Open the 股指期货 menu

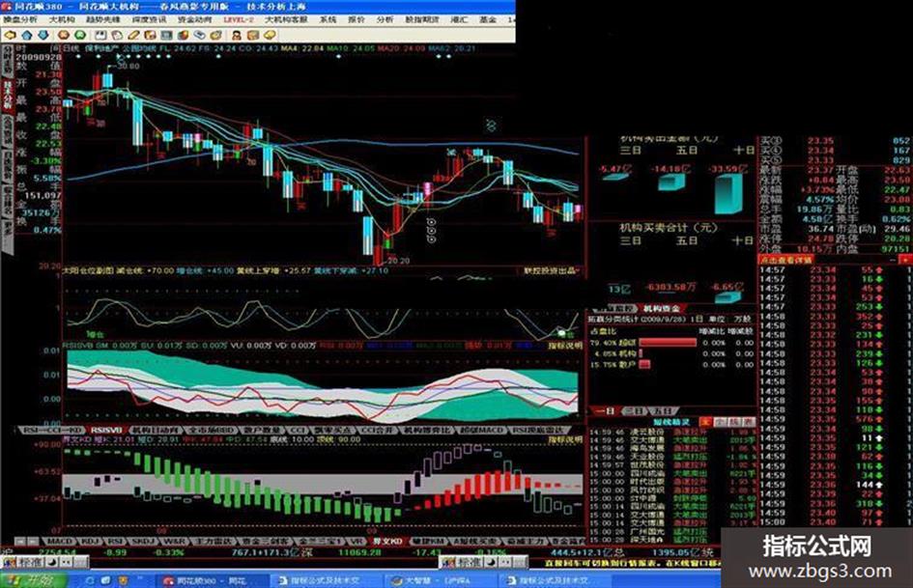point(422,19)
